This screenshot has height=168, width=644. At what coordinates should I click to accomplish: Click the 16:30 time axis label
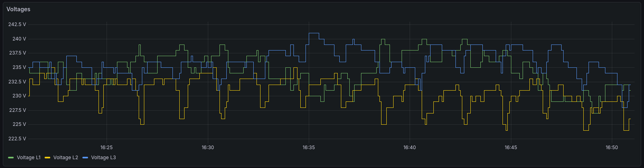pos(207,148)
